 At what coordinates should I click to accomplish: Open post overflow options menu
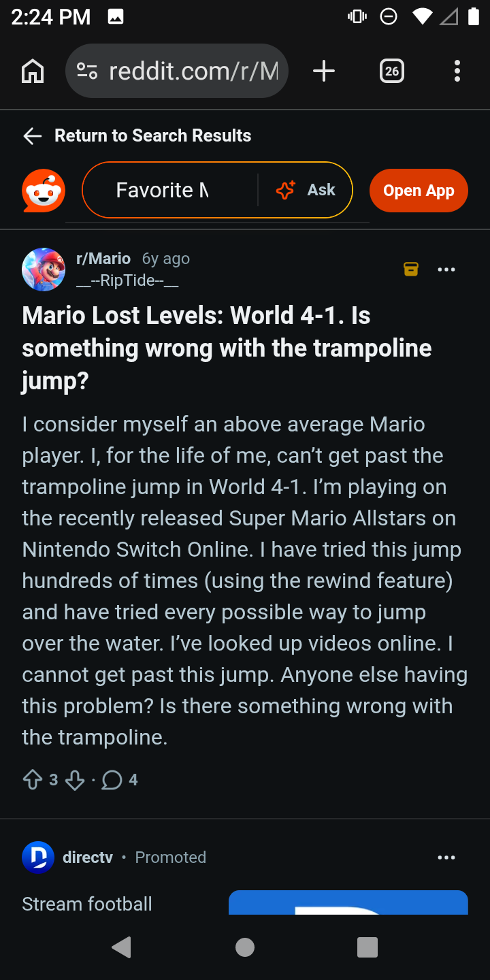[x=446, y=269]
